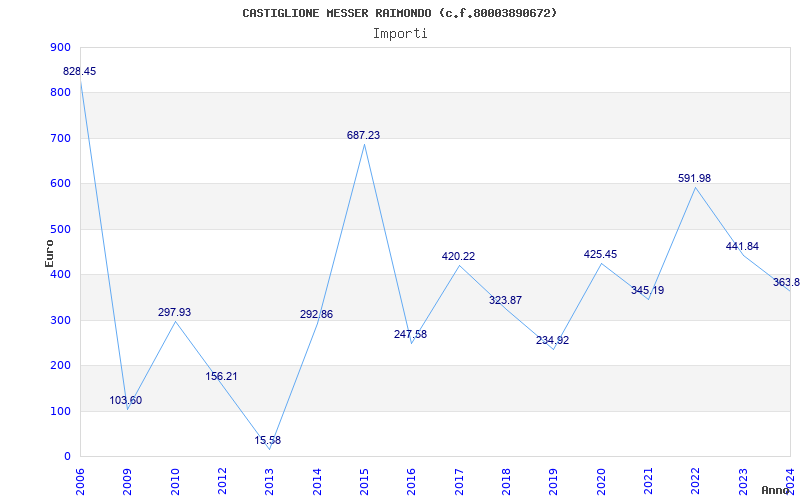The width and height of the screenshot is (800, 500).
Task: Click the 420.22 data label
Action: coord(458,256)
